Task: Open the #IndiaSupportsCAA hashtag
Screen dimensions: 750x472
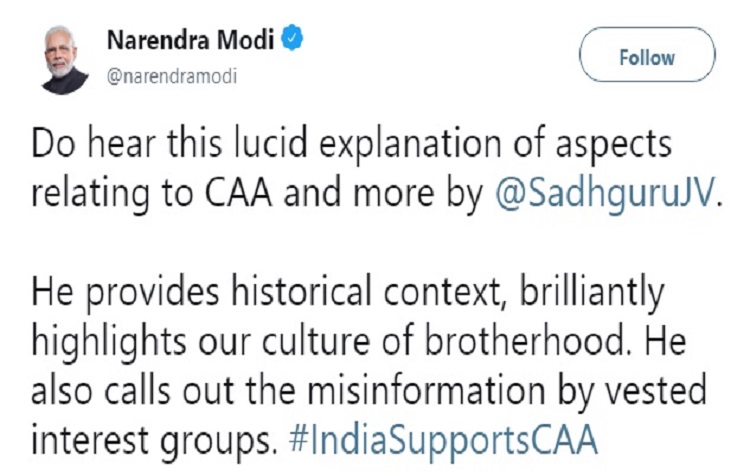Action: 443,439
